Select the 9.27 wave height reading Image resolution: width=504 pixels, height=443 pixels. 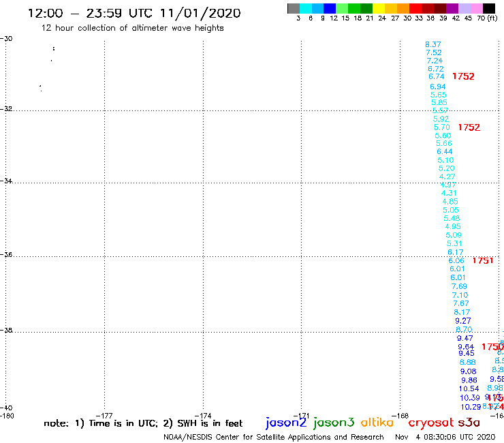pyautogui.click(x=463, y=321)
